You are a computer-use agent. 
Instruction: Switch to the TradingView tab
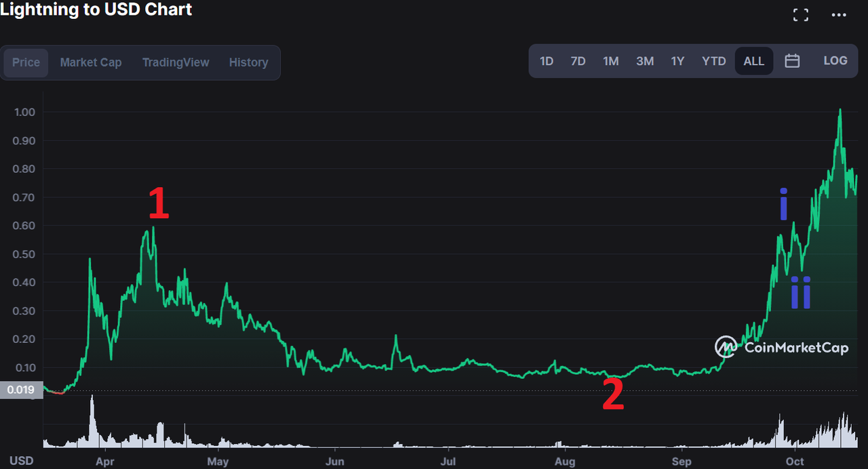pos(176,62)
